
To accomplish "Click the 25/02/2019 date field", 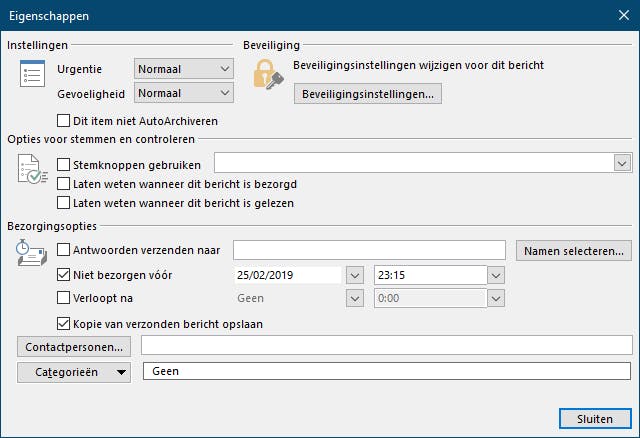I will point(288,275).
